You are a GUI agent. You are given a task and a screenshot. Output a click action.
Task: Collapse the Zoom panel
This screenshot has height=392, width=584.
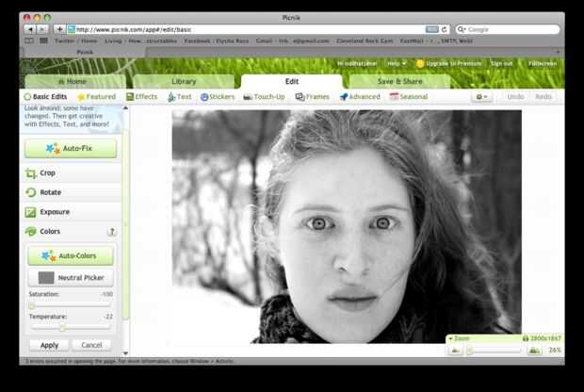(460, 338)
